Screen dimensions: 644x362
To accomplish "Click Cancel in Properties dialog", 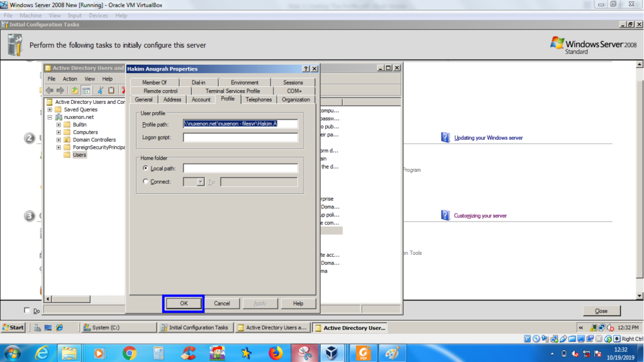I will point(222,303).
